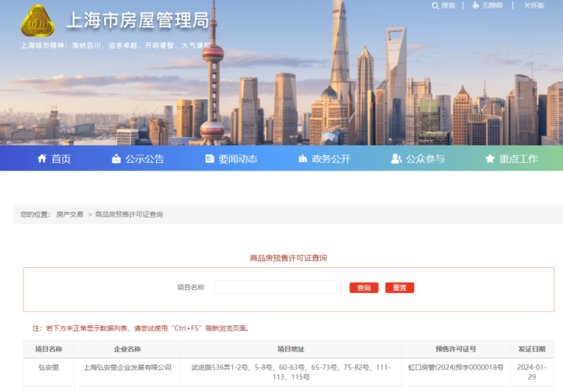Click the 项目地址 column header
This screenshot has width=563, height=392.
click(291, 349)
